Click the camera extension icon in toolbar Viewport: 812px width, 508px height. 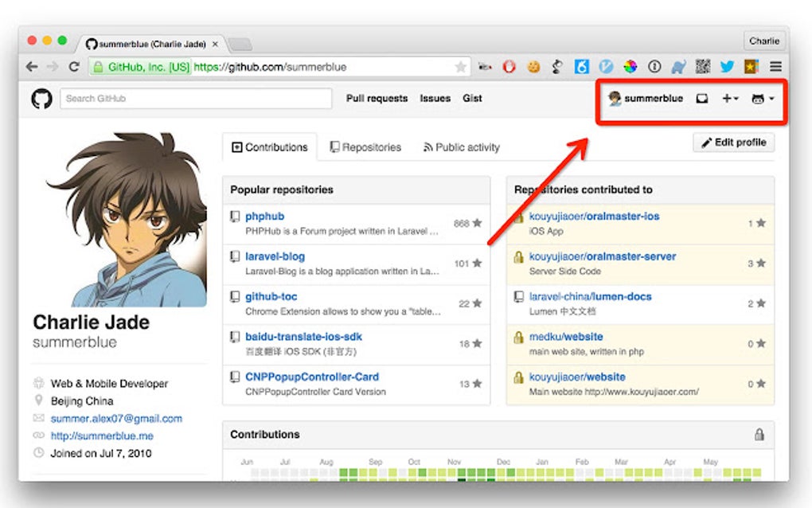[x=485, y=66]
